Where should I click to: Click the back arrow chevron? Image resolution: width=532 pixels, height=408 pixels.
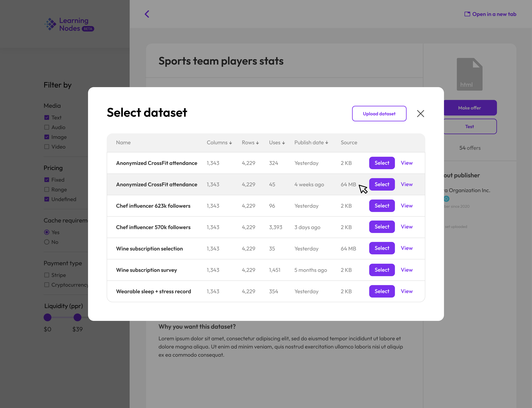tap(147, 14)
